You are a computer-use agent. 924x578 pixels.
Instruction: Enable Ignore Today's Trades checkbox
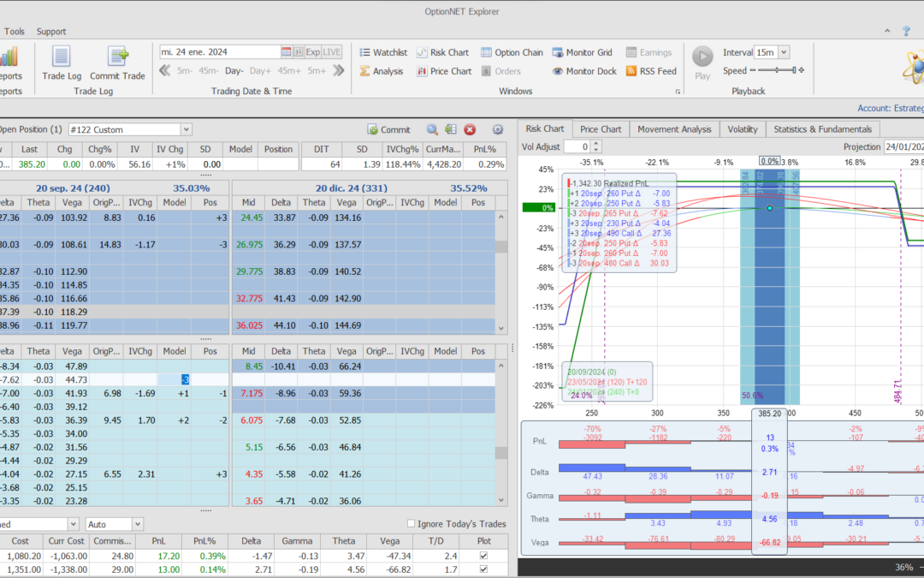coord(412,524)
